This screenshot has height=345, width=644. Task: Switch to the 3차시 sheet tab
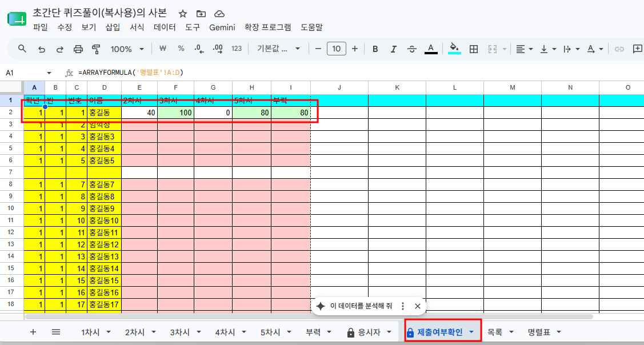pyautogui.click(x=179, y=332)
